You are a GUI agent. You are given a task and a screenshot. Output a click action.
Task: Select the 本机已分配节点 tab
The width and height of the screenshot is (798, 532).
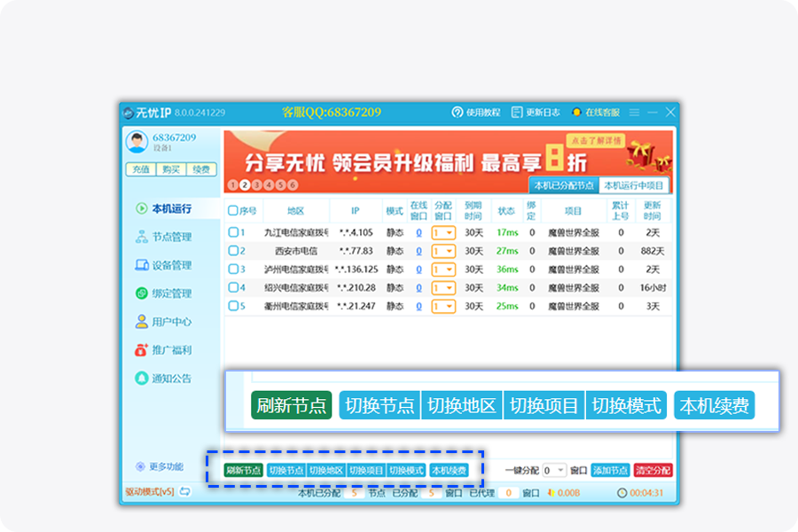pos(564,185)
